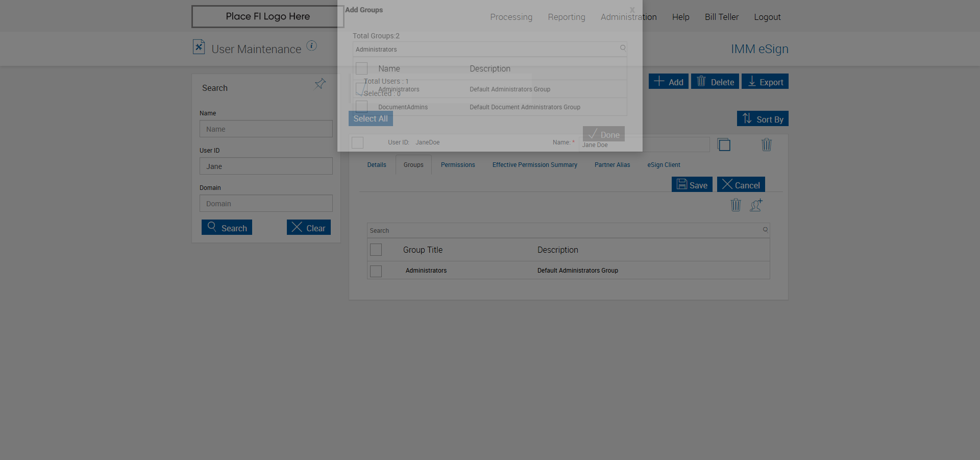Focus the Domain search input
980x460 pixels.
(x=266, y=203)
